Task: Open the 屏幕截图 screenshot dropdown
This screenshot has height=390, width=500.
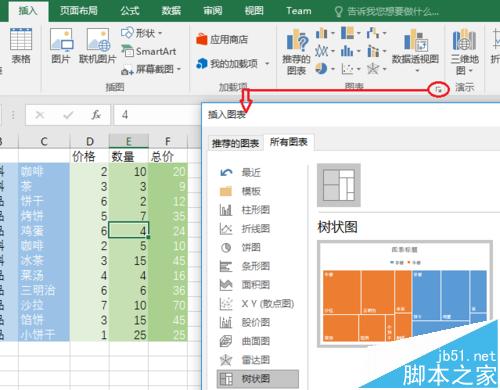Action: [151, 69]
